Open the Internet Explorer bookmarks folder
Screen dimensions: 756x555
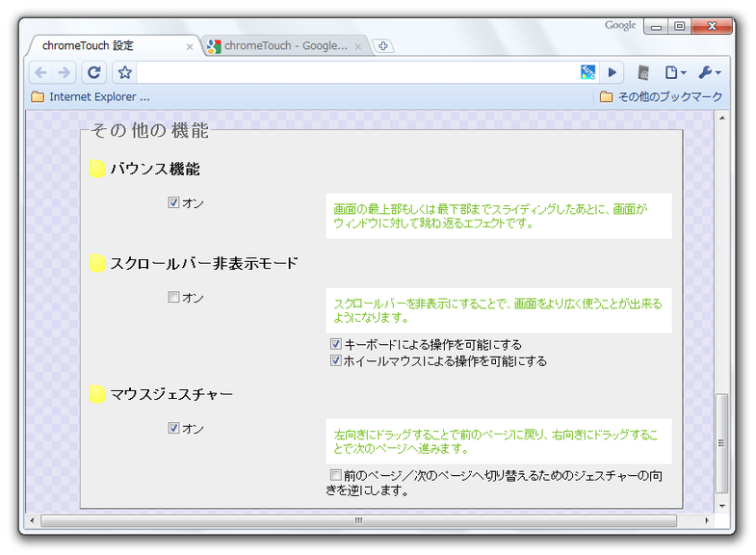pos(91,97)
